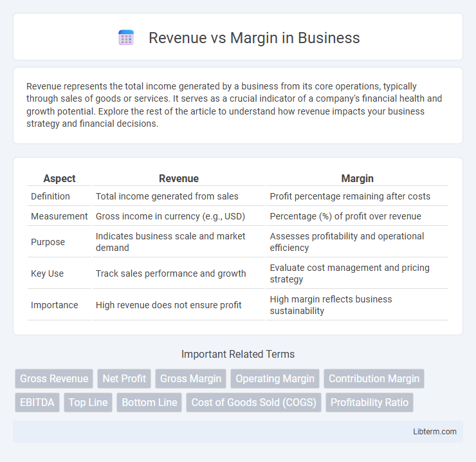Screen dimensions: 476x462
Task: Select the Importance row label
Action: [54, 305]
